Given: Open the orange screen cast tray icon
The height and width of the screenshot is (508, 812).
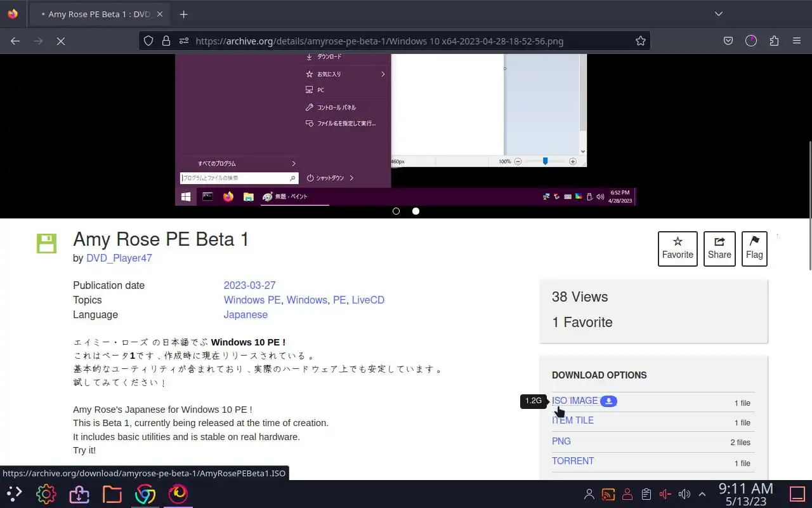Looking at the screenshot, I should click(608, 494).
